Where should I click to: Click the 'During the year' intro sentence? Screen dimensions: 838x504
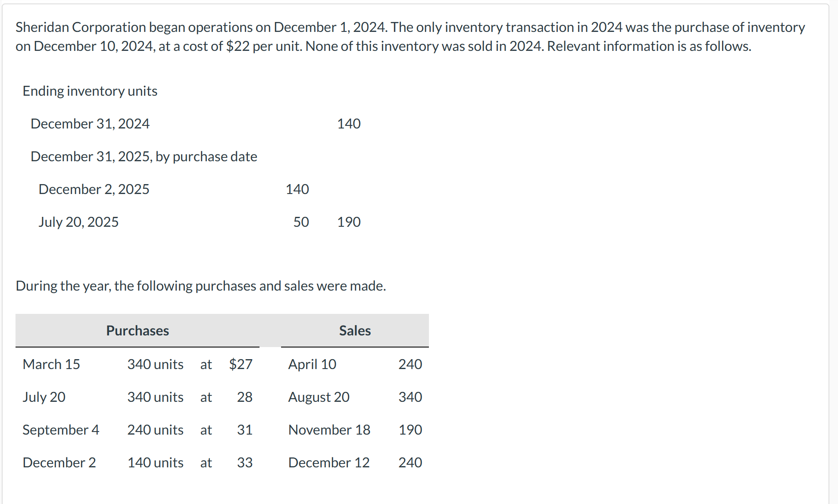click(201, 286)
